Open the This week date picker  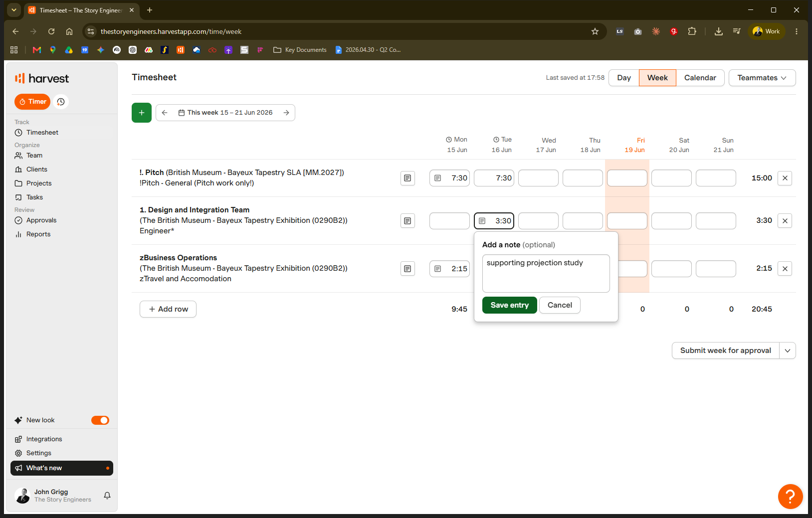(225, 113)
